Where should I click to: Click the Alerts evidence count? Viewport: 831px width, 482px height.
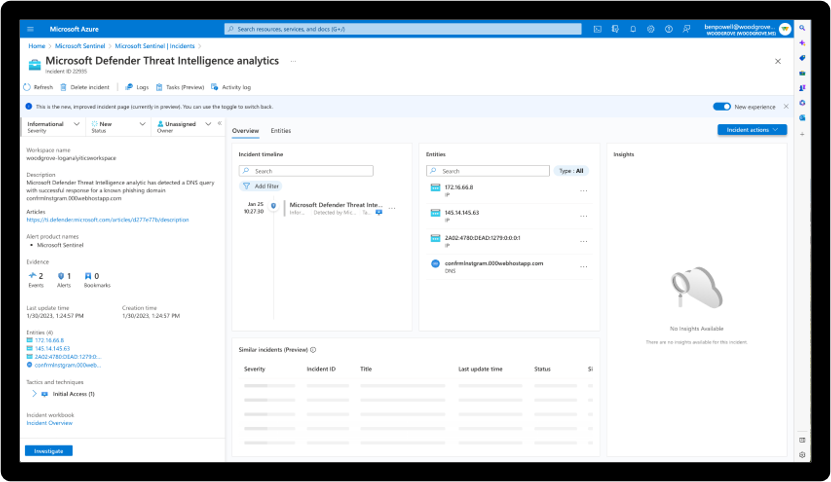pyautogui.click(x=64, y=279)
